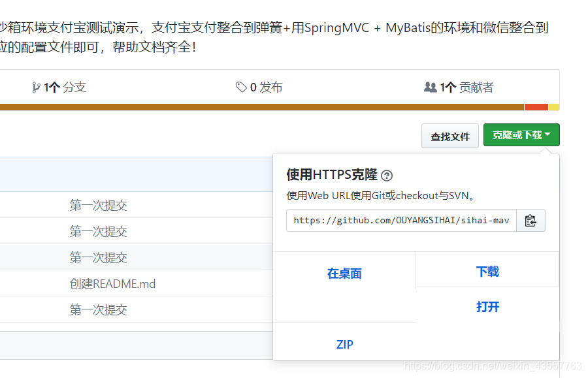The width and height of the screenshot is (588, 378).
Task: Click the contributors people icon
Action: tap(430, 87)
